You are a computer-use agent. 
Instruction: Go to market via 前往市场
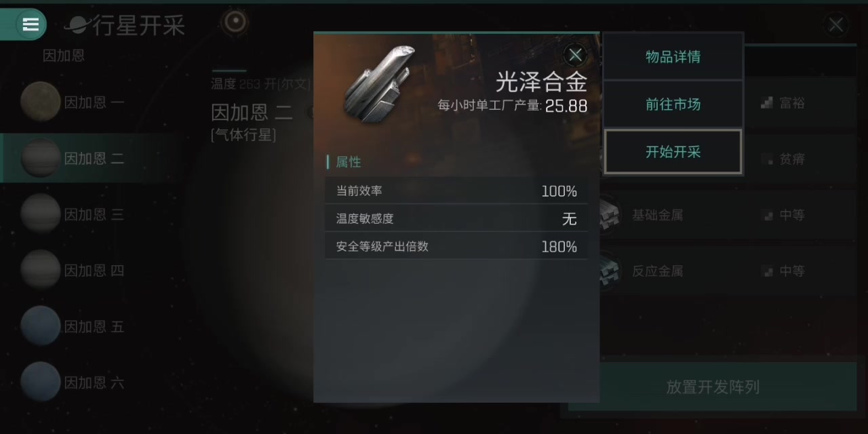tap(673, 104)
